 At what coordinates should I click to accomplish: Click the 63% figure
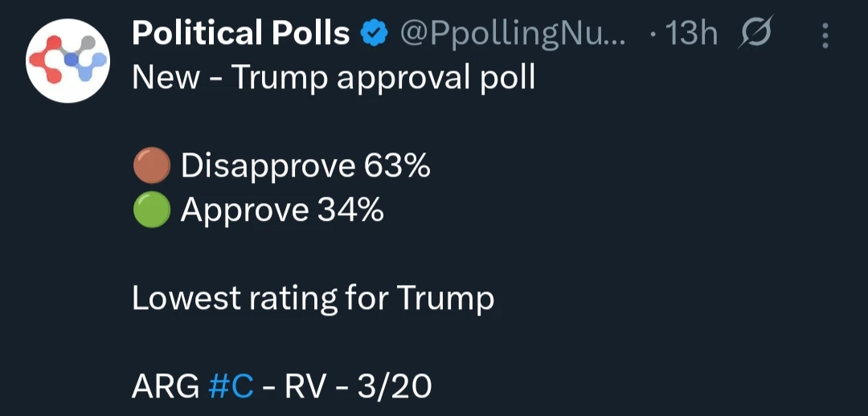[397, 166]
